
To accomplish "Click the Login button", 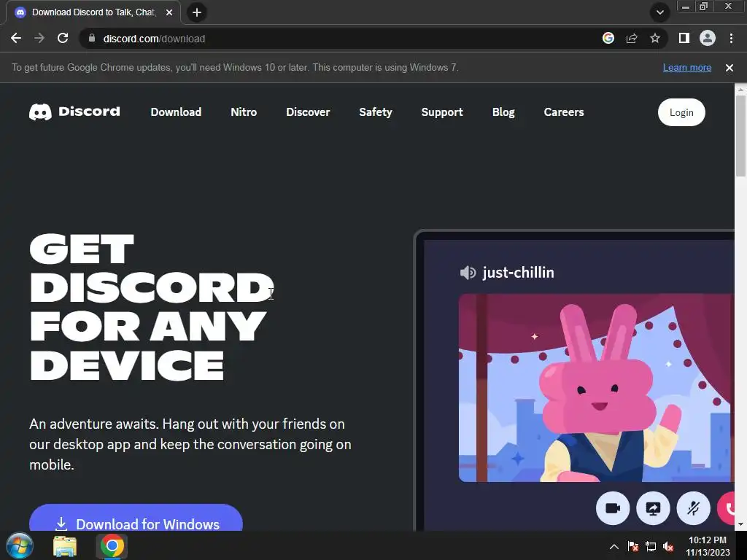I will (x=681, y=112).
